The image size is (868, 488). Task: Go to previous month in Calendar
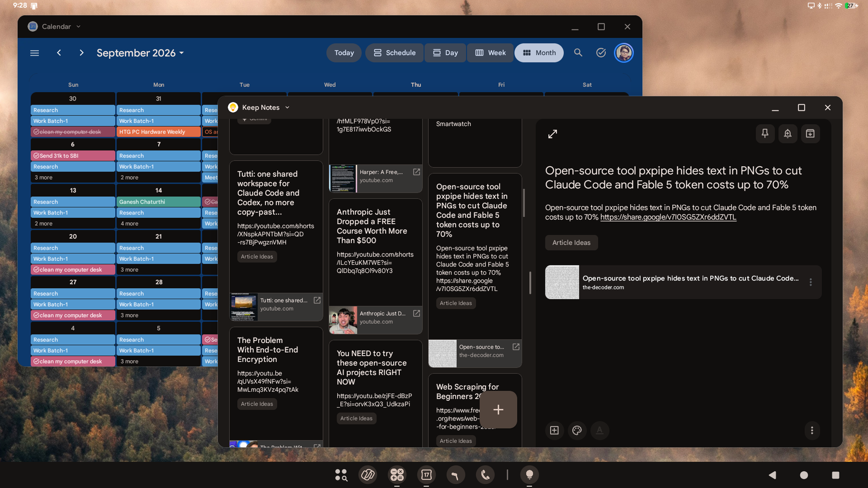coord(59,53)
